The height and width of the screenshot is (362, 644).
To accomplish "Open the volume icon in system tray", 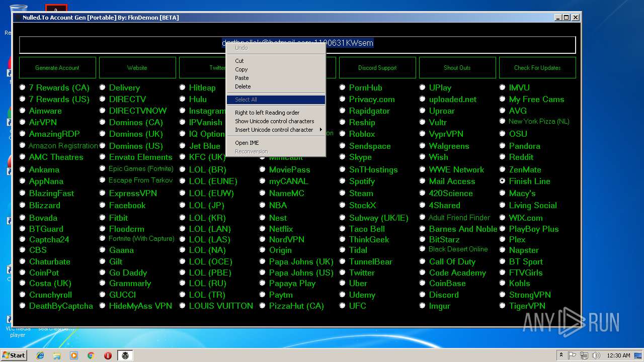I will [596, 355].
